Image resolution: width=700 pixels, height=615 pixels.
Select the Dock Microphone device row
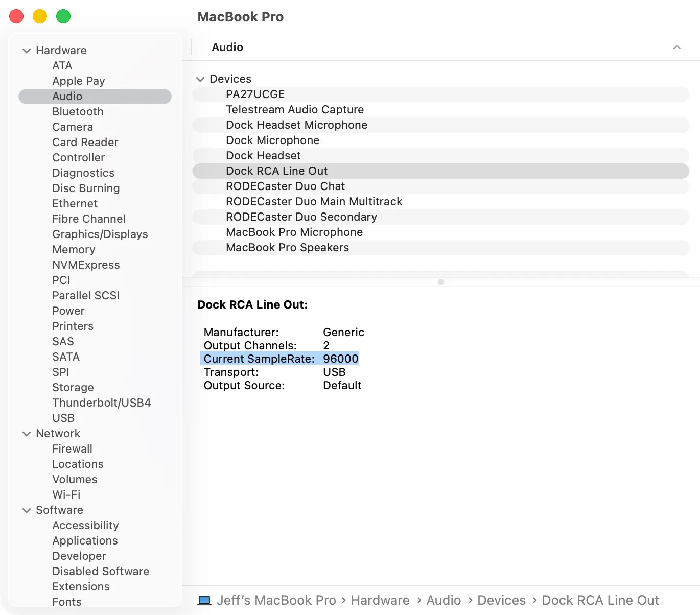pyautogui.click(x=441, y=140)
